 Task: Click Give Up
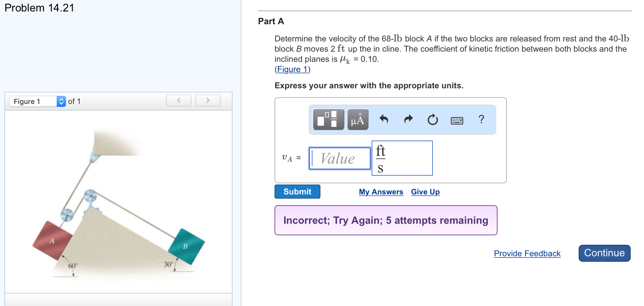coord(425,192)
